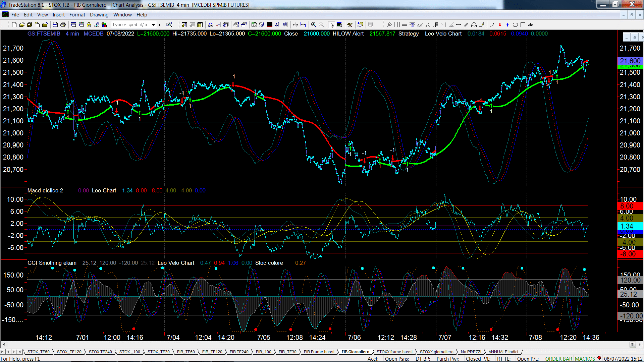
Task: Open the Insert menu
Action: coord(58,15)
